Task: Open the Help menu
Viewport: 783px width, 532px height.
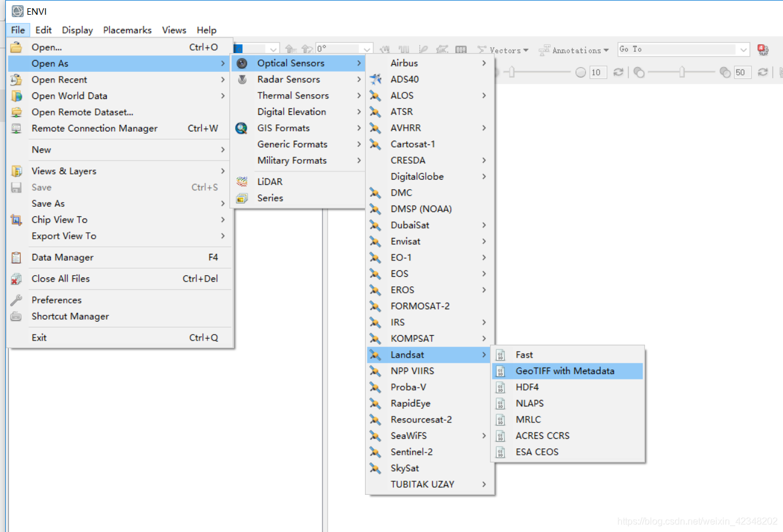Action: tap(206, 30)
